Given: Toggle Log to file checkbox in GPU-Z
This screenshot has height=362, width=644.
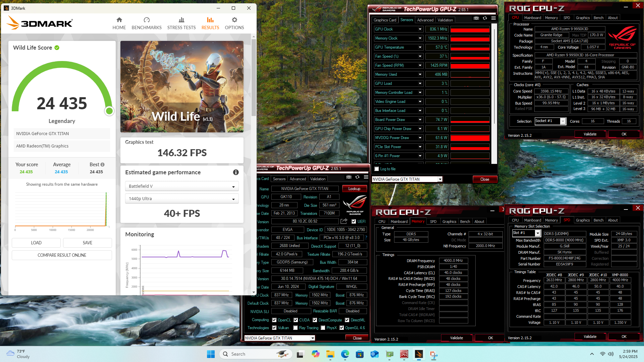Looking at the screenshot, I should tap(377, 169).
